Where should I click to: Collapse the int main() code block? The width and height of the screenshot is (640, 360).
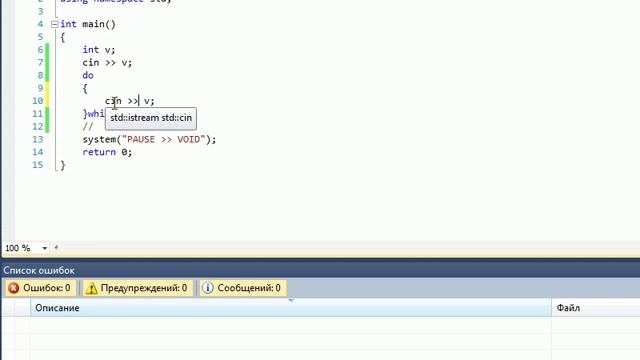coord(55,24)
